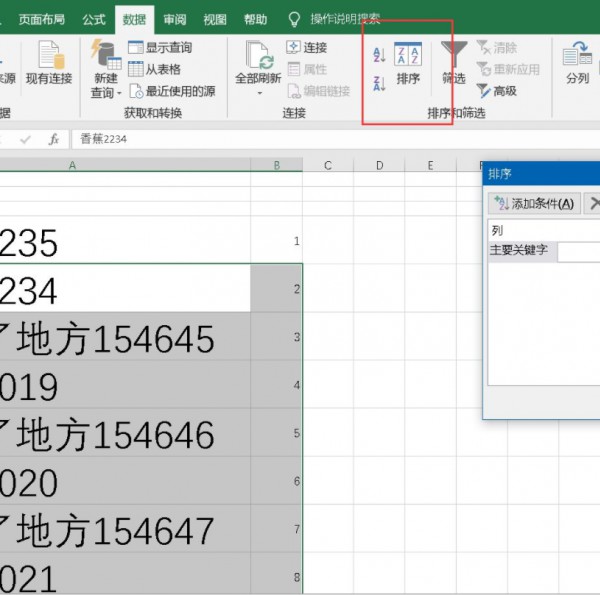The height and width of the screenshot is (595, 600).
Task: Open the Formulas (公式) tab
Action: [x=94, y=19]
